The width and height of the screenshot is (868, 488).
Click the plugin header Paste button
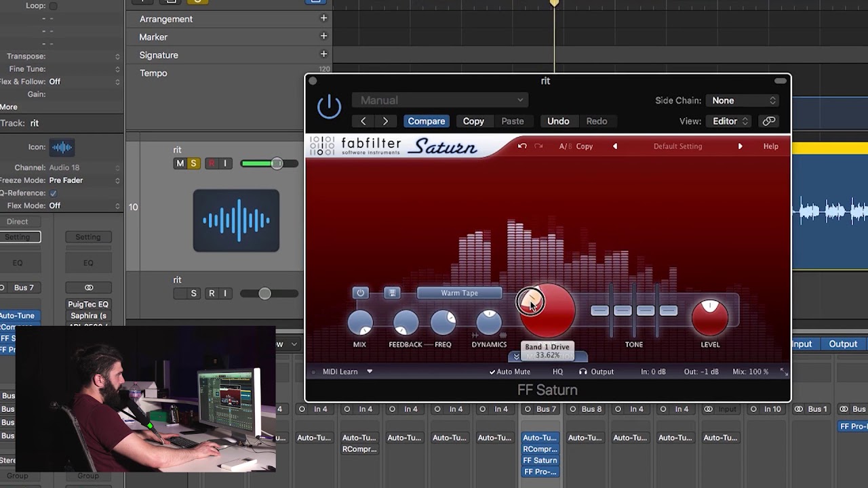[x=513, y=121]
